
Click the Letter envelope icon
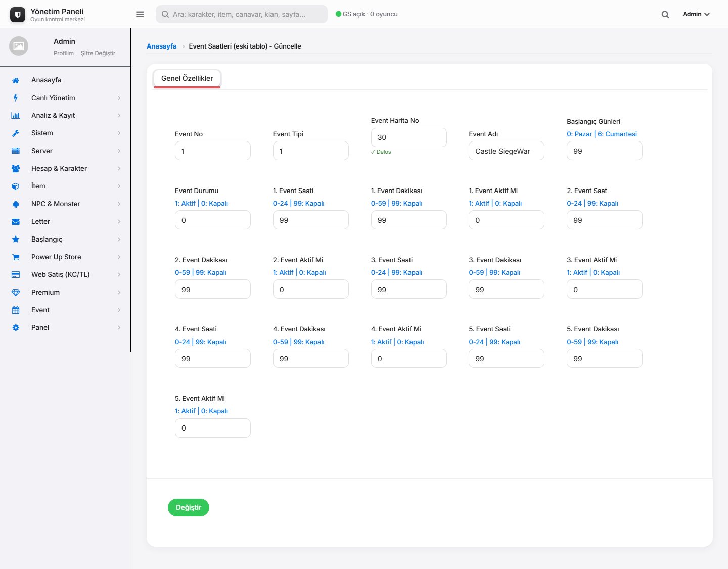[x=16, y=222]
